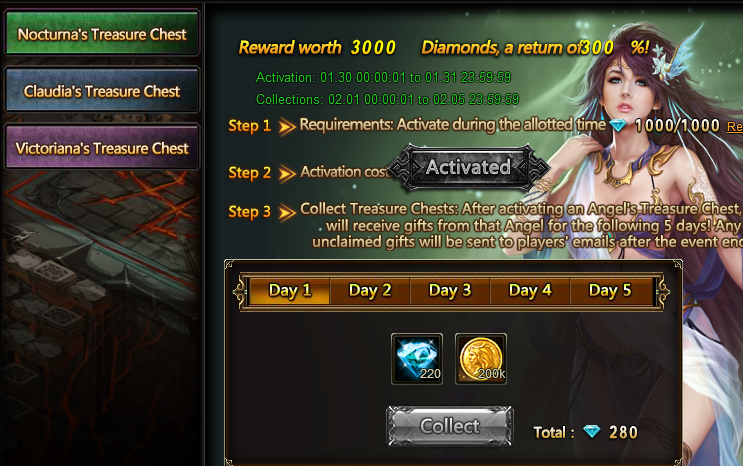Click the left ornament of day tabs
Image resolution: width=743 pixels, height=466 pixels.
pos(241,292)
